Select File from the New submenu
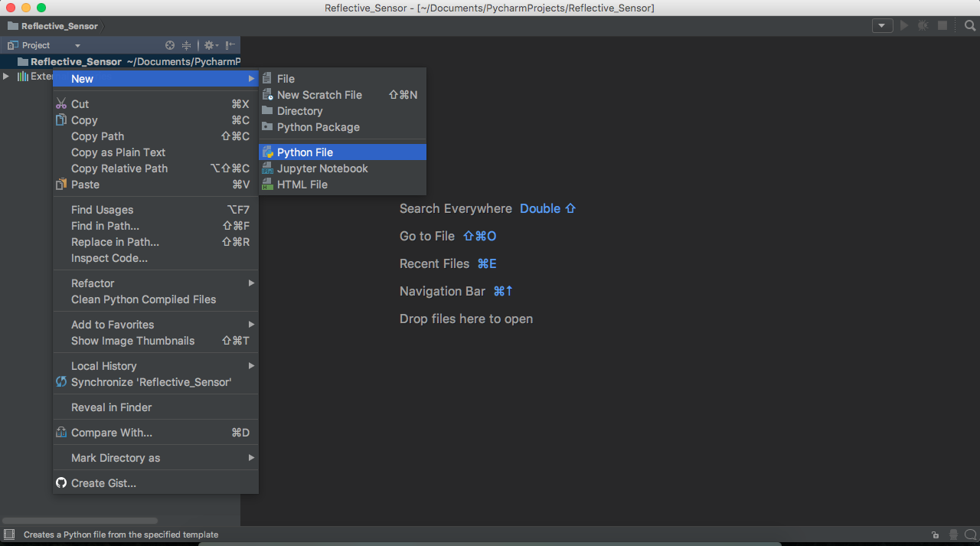980x546 pixels. (x=342, y=79)
